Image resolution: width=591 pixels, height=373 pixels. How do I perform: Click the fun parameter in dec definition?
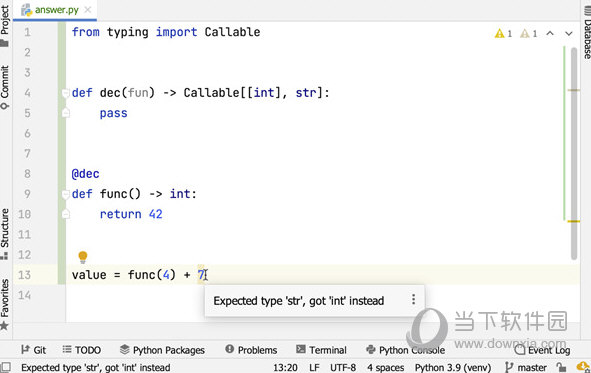tap(138, 93)
